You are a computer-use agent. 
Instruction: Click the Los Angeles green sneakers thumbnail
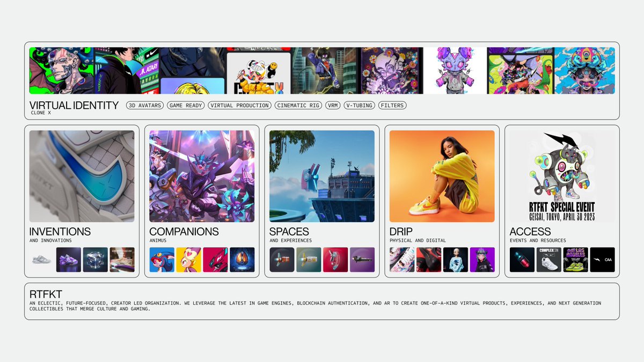coord(576,260)
